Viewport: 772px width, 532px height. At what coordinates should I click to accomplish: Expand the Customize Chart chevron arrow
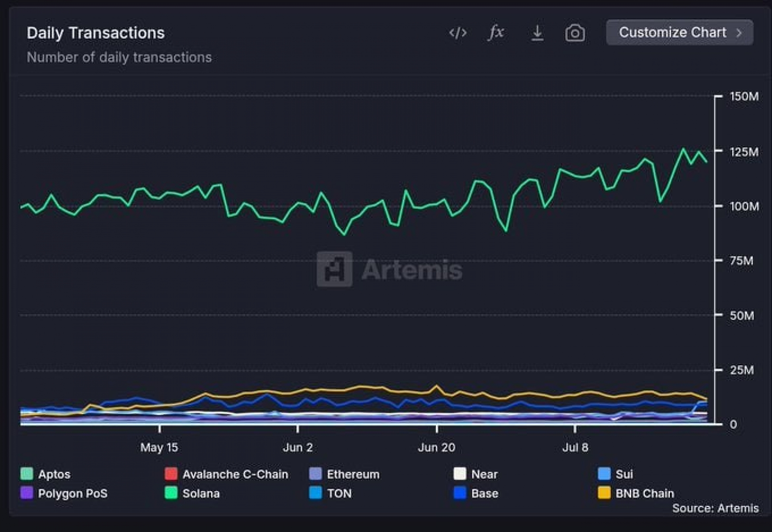[739, 33]
